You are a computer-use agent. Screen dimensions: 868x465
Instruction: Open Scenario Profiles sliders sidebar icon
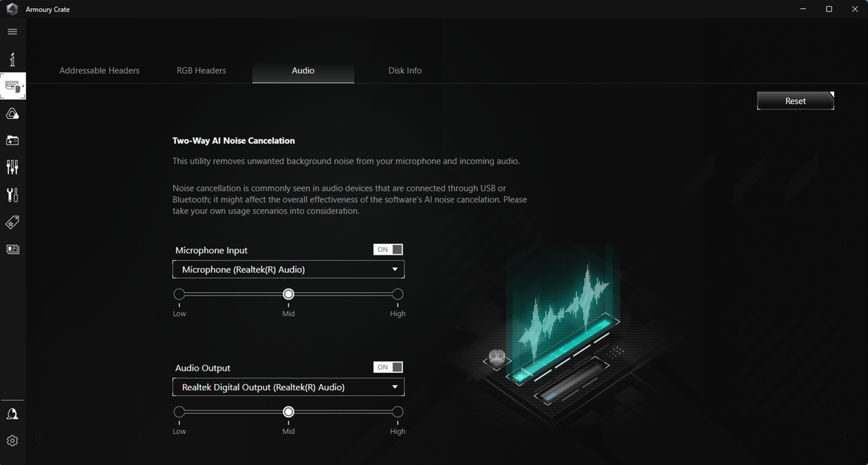(13, 167)
